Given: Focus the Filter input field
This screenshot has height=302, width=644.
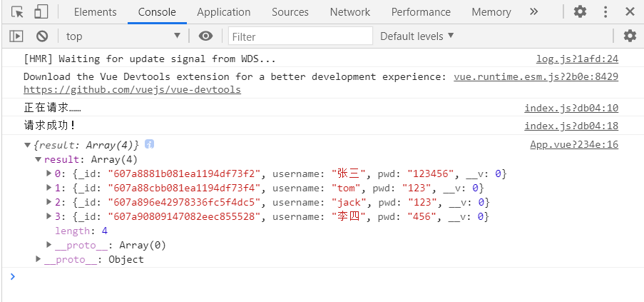Looking at the screenshot, I should tap(300, 36).
